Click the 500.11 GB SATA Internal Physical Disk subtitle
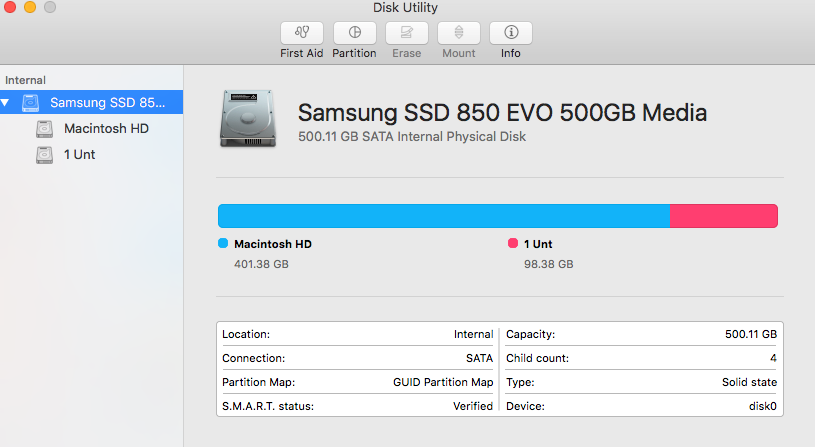This screenshot has height=447, width=815. pyautogui.click(x=412, y=137)
